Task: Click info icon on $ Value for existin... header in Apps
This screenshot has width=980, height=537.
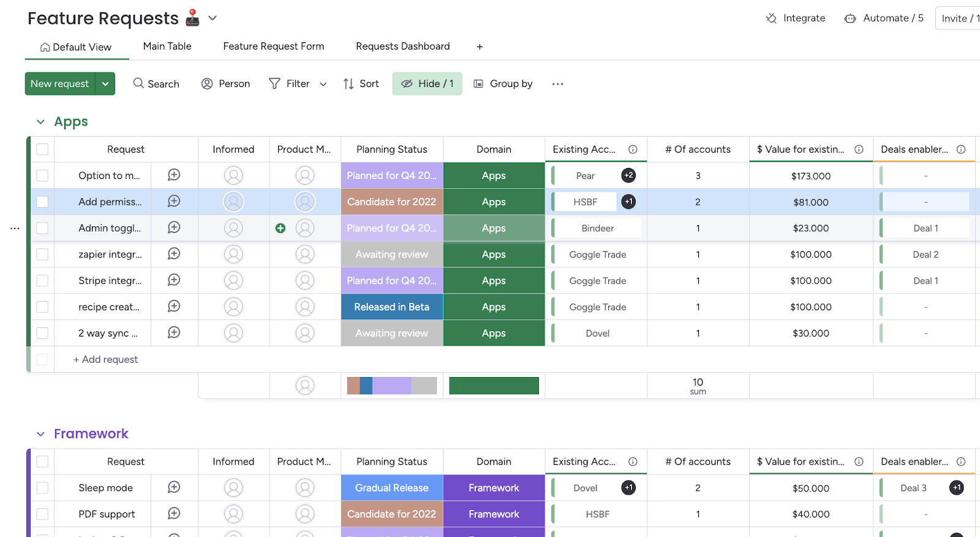Action: 859,150
